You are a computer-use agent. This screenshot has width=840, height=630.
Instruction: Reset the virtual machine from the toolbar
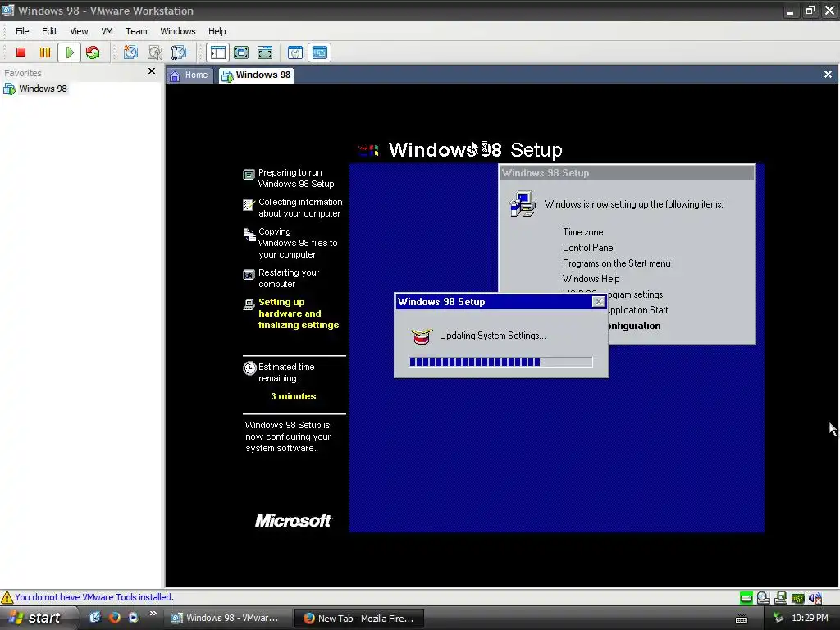coord(93,52)
